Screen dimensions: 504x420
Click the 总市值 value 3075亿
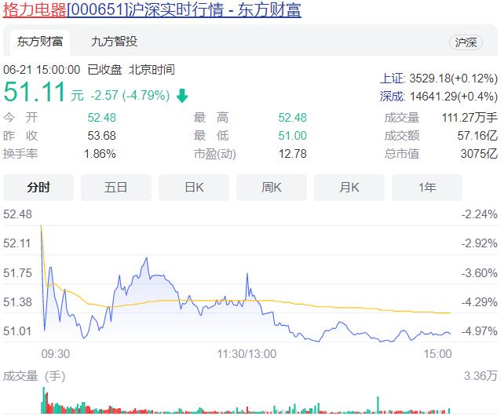coord(479,154)
